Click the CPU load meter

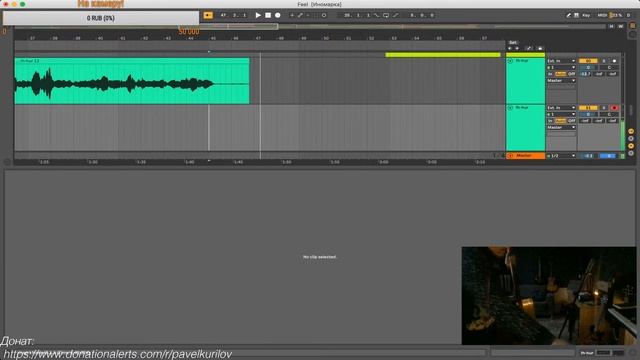pyautogui.click(x=616, y=15)
